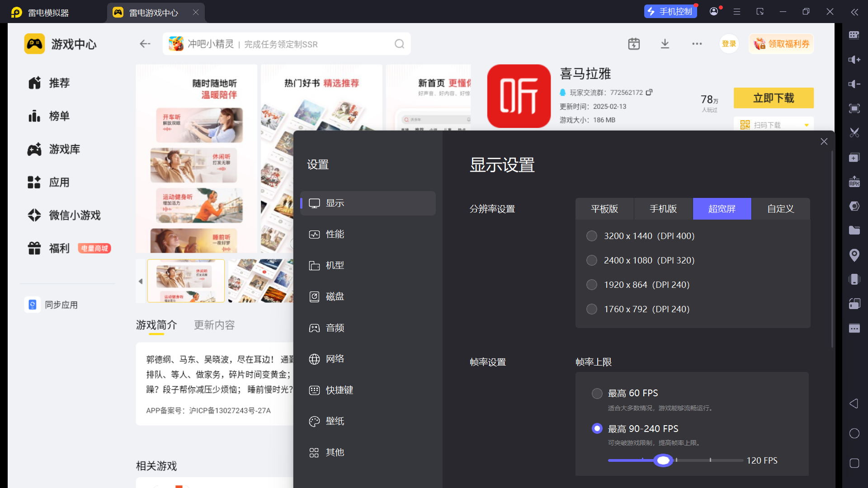Click the calendar check-in icon
868x488 pixels.
coord(634,44)
